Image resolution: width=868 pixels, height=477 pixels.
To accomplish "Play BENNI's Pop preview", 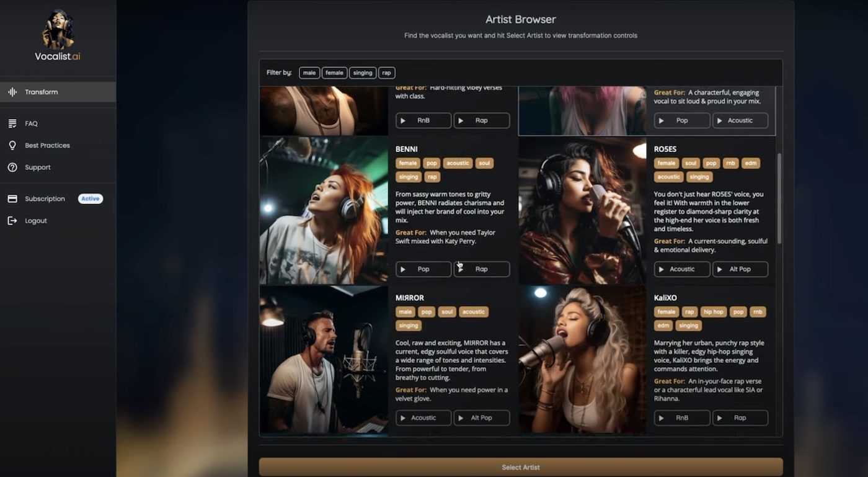I will [x=423, y=269].
